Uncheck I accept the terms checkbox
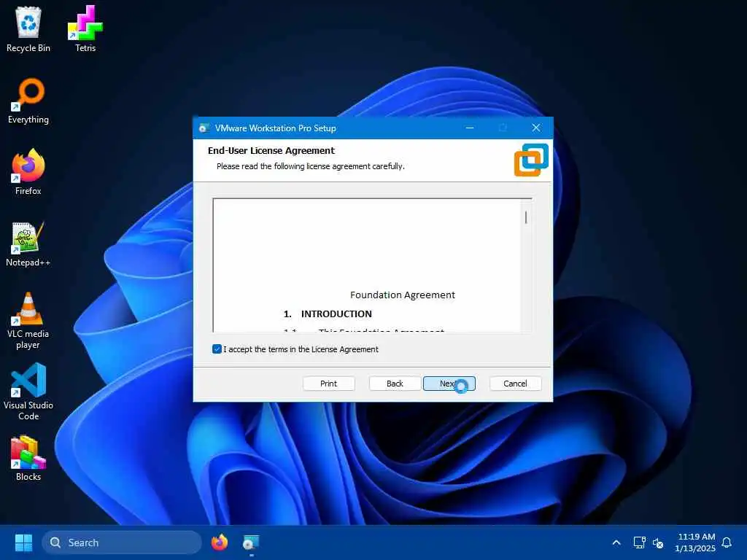747x560 pixels. [x=217, y=349]
